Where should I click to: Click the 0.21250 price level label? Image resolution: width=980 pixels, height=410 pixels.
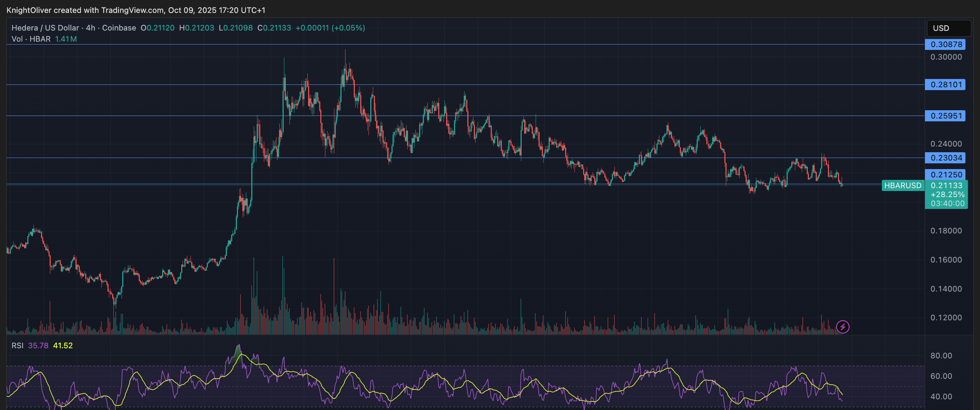tap(945, 174)
